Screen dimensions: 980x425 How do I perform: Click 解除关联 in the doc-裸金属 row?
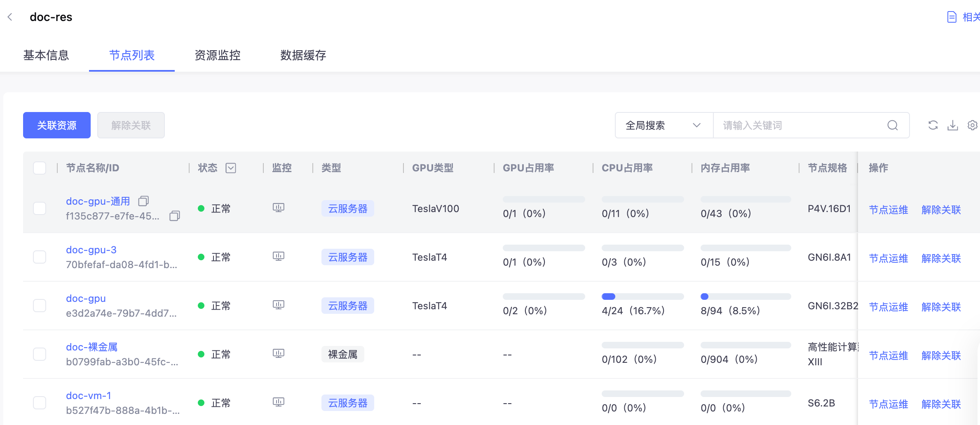click(x=941, y=355)
